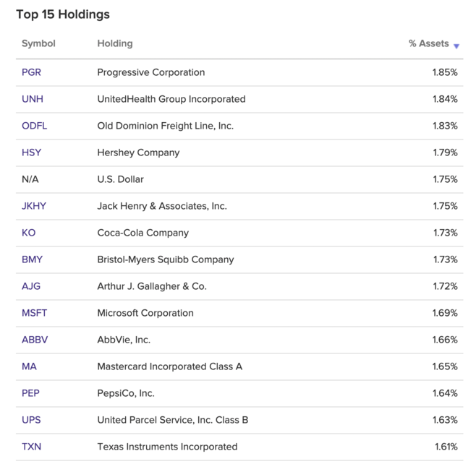Image resolution: width=476 pixels, height=464 pixels.
Task: Open the UPS symbol link
Action: point(31,420)
